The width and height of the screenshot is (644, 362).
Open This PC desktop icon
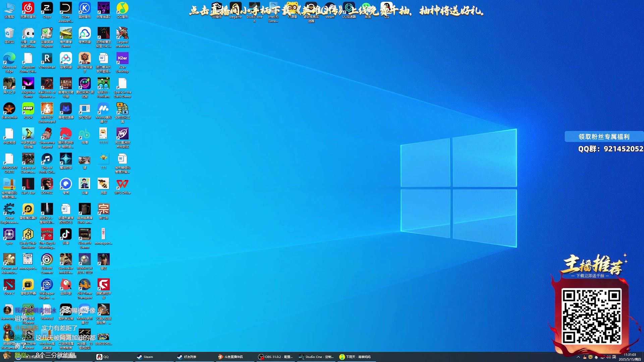pyautogui.click(x=9, y=10)
